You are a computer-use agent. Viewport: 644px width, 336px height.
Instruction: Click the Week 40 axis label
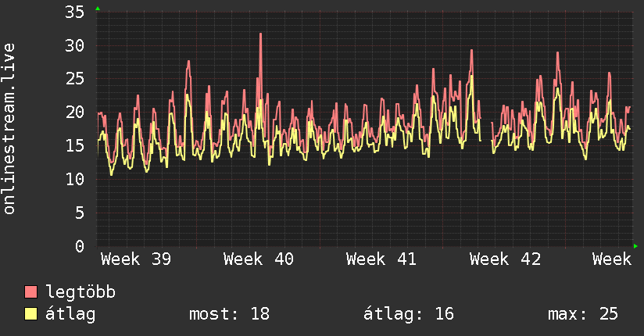259,259
